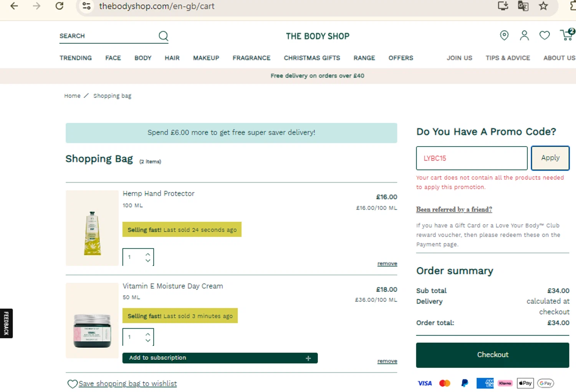
Task: Open the account profile icon
Action: [524, 35]
